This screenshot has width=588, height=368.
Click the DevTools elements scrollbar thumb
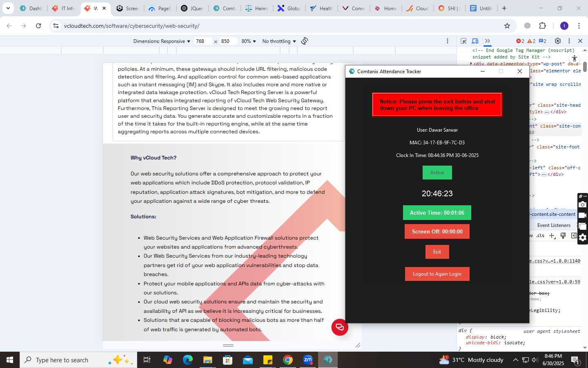coord(585,67)
